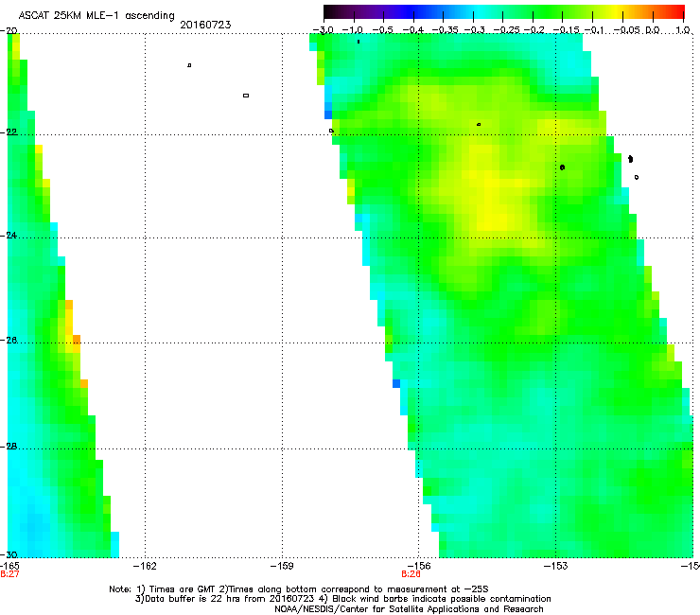Click the note line starting '3)Data buffer is 22 hrs'
The height and width of the screenshot is (615, 700).
[343, 599]
